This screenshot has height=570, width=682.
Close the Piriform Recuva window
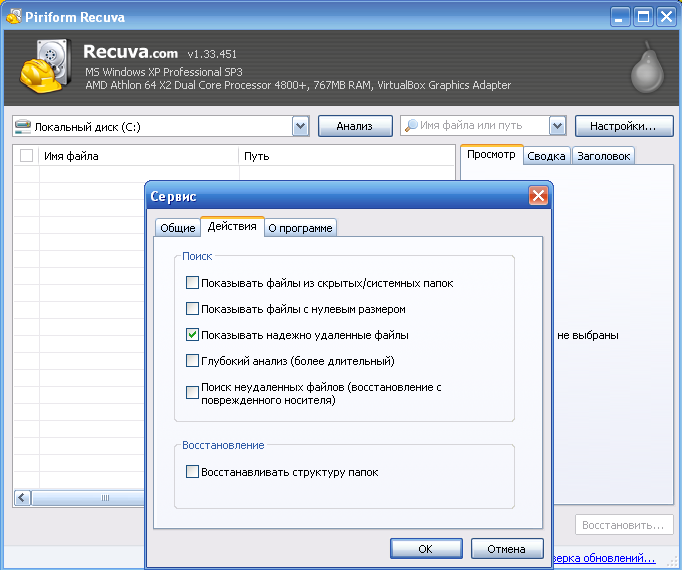(666, 17)
